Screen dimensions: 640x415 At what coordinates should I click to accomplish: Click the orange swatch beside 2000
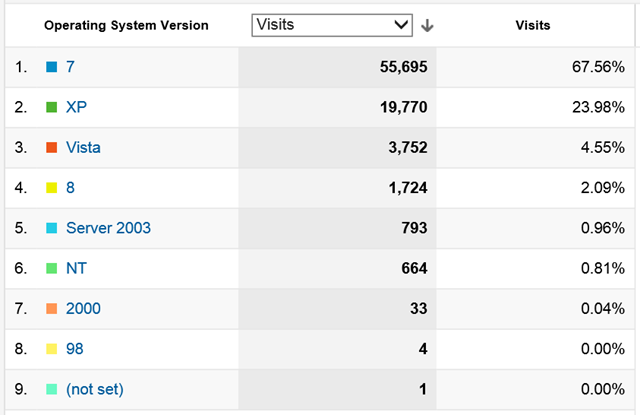(x=51, y=308)
